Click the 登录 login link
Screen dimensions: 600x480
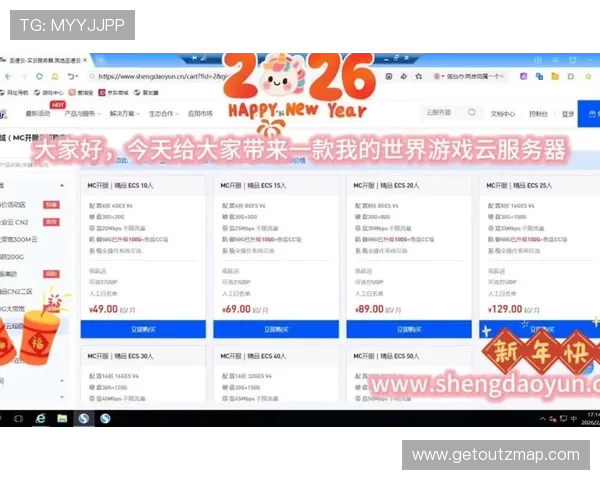[568, 114]
